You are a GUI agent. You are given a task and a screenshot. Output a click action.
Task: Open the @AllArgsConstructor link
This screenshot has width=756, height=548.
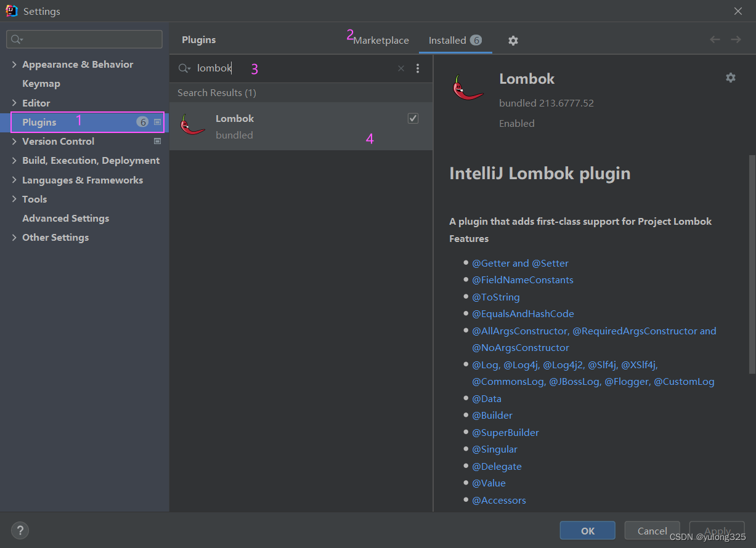(520, 331)
